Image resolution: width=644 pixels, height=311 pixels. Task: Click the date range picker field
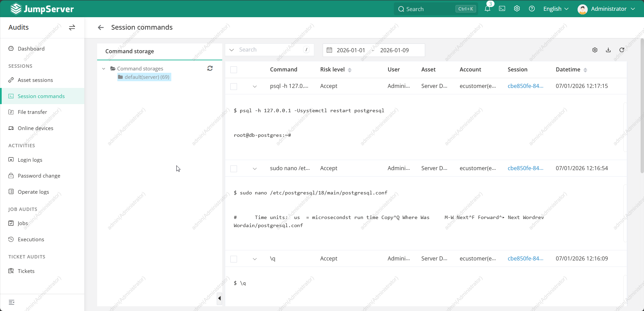[374, 50]
